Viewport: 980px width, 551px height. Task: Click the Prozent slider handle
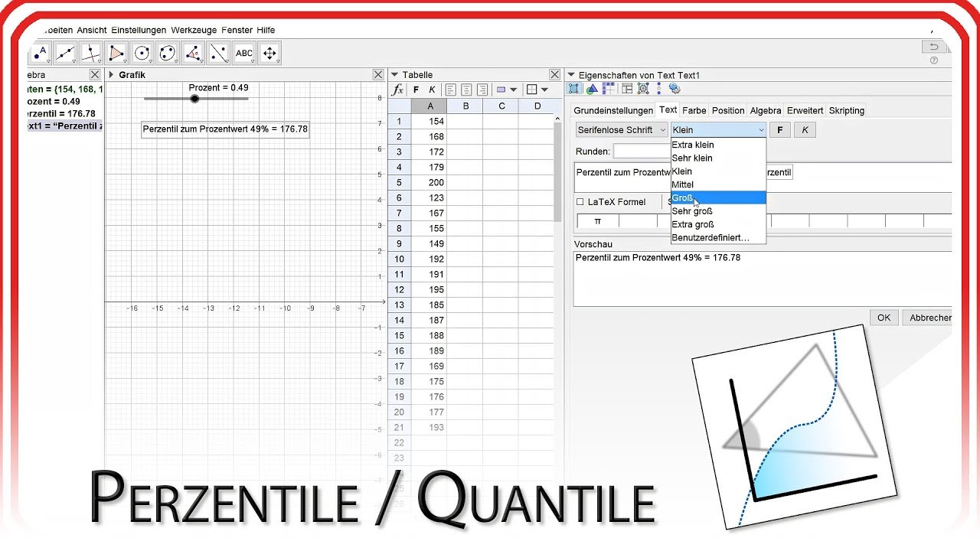tap(194, 99)
